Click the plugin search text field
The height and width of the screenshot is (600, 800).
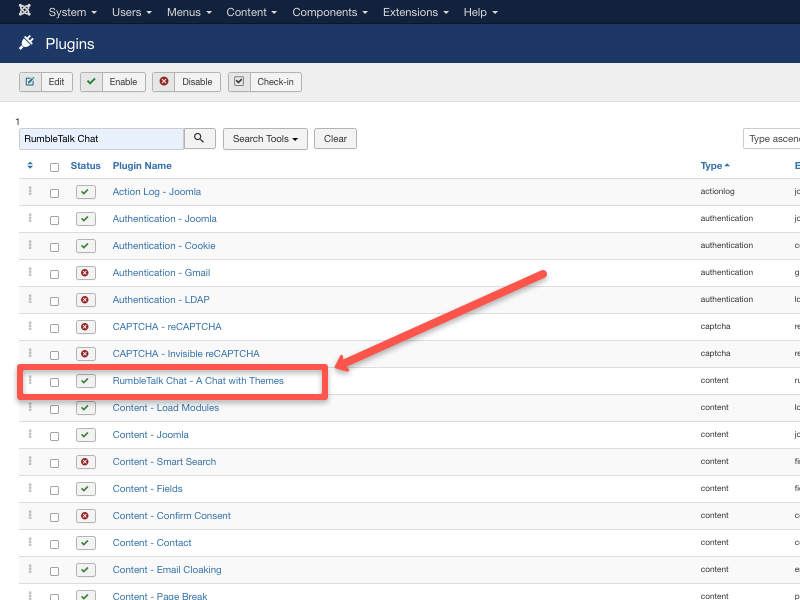click(x=101, y=139)
